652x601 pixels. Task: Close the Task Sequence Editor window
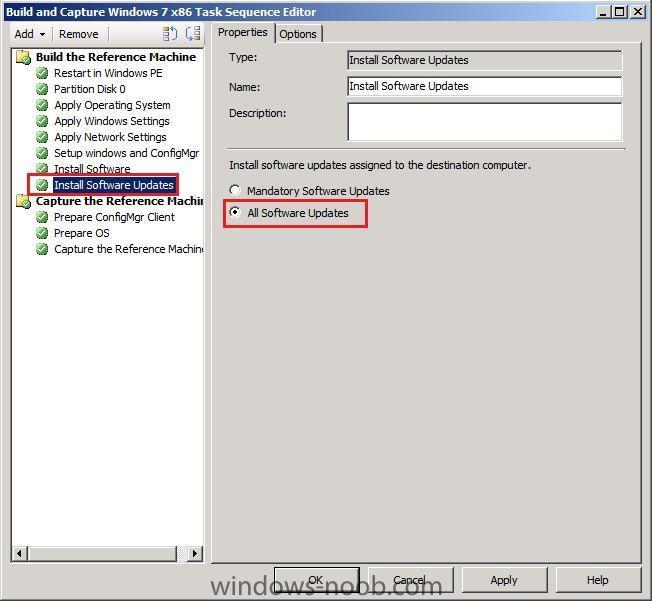(637, 12)
